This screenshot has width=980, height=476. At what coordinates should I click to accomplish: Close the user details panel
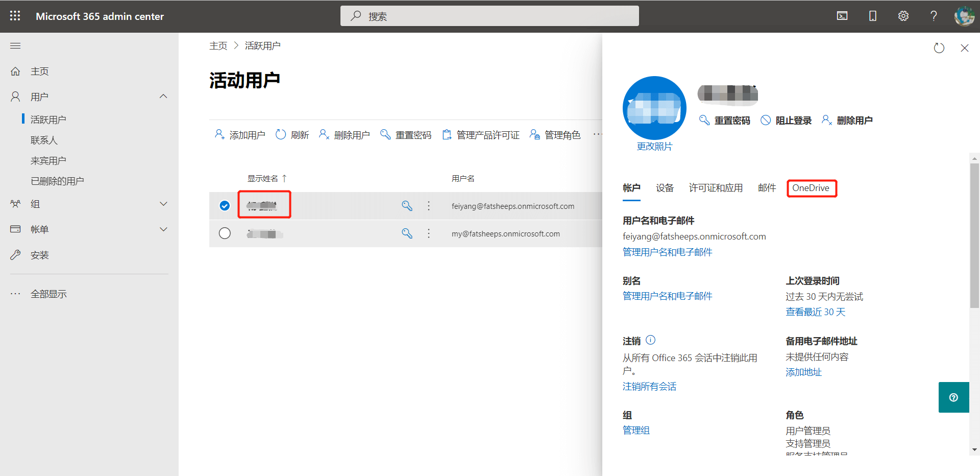point(965,48)
